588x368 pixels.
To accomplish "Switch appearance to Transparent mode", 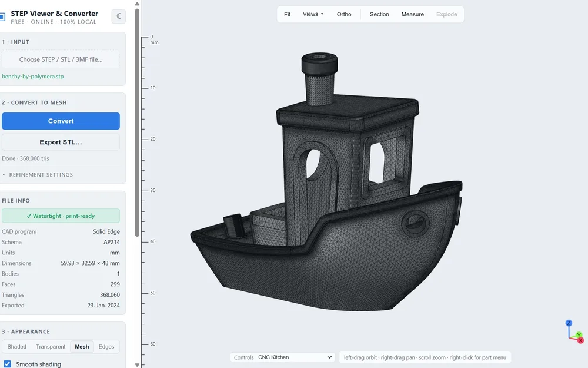I will tap(51, 347).
